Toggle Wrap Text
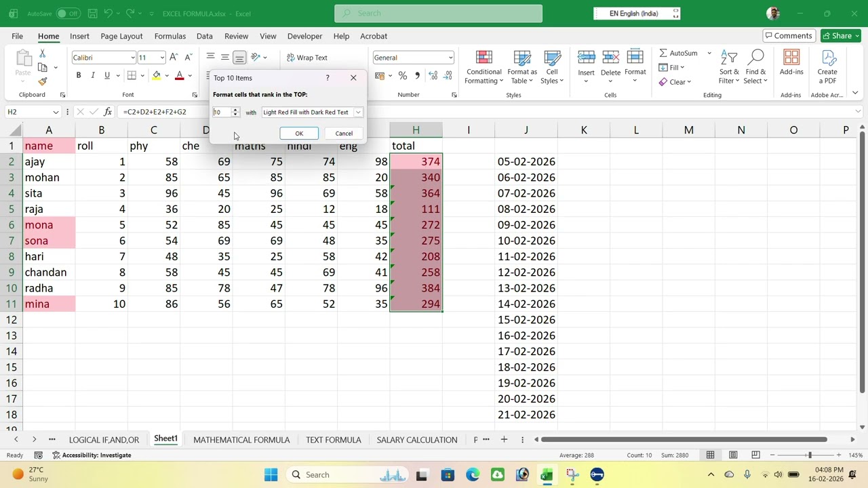The height and width of the screenshot is (488, 868). coord(307,58)
